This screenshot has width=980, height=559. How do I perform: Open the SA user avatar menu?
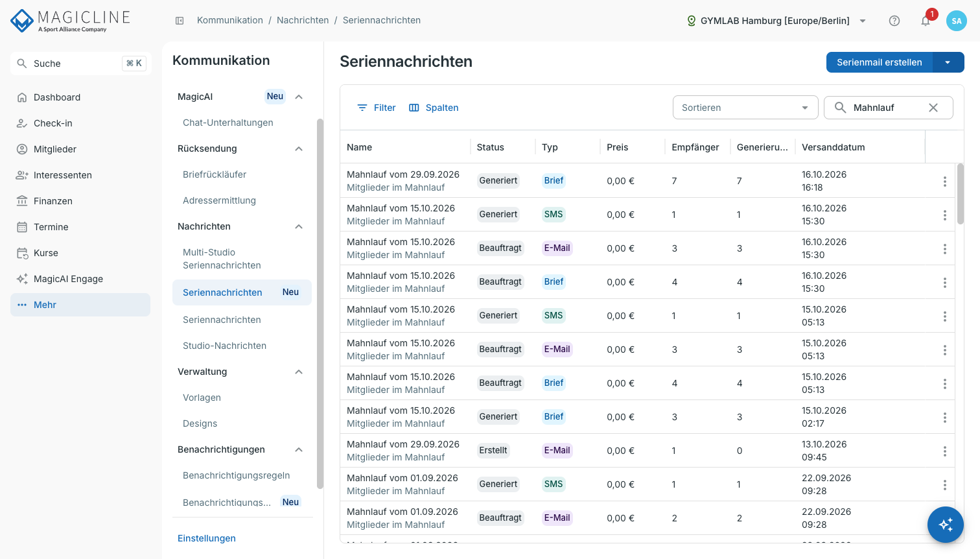[957, 21]
